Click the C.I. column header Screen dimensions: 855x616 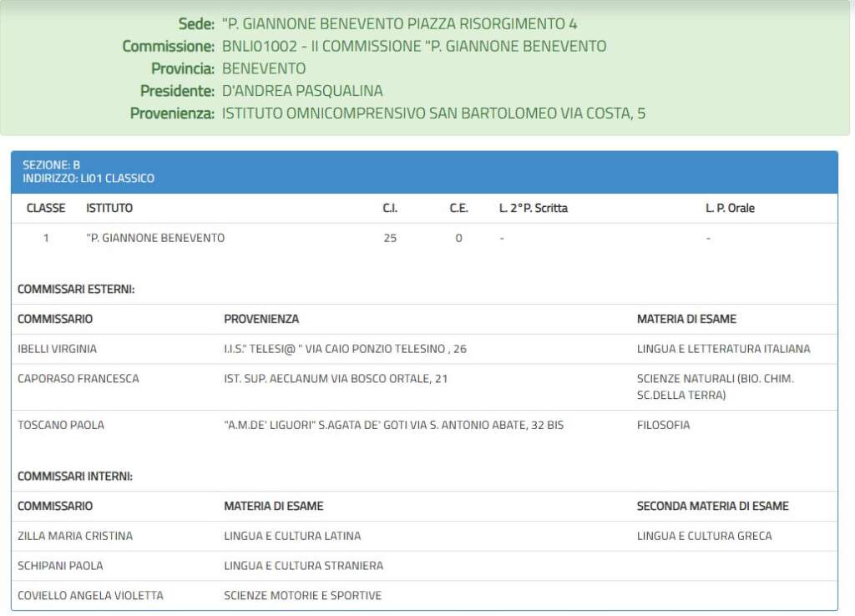coord(390,208)
